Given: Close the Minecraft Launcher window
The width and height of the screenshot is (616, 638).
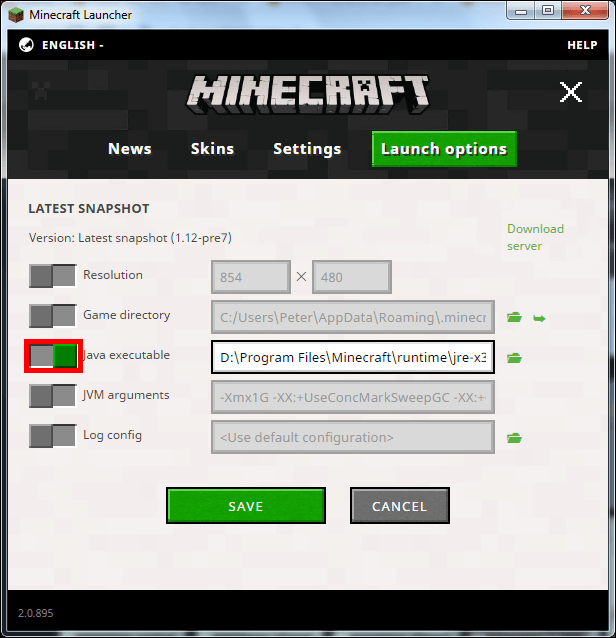Looking at the screenshot, I should (x=585, y=11).
